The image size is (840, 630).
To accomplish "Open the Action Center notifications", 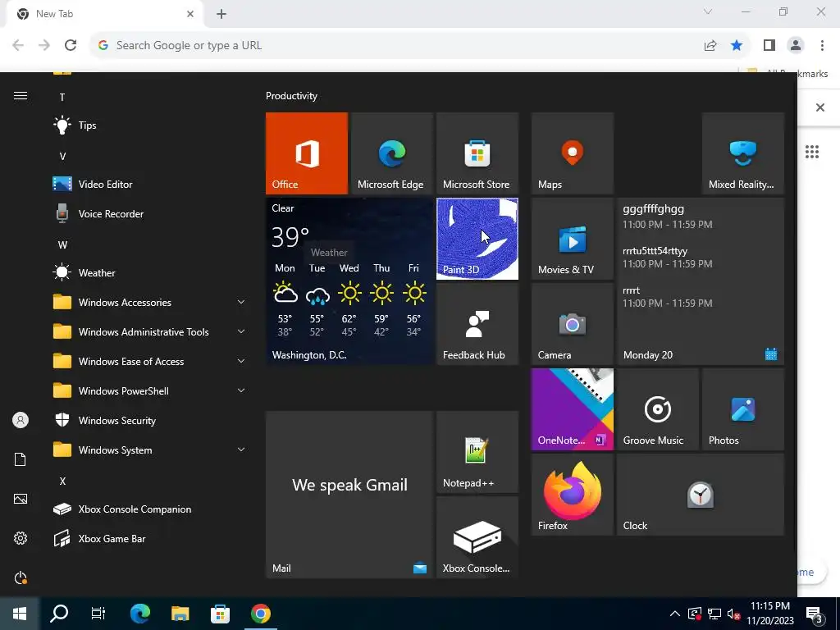I will [815, 614].
